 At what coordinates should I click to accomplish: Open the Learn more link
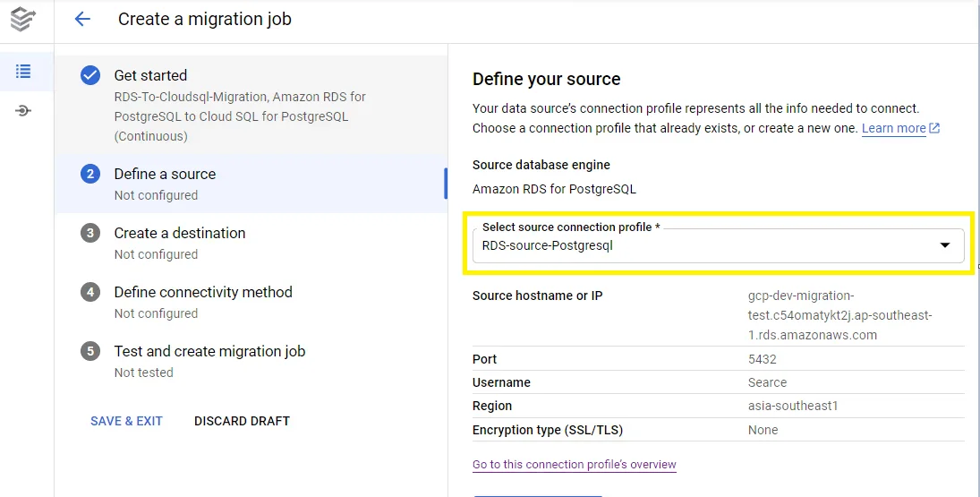pos(893,129)
